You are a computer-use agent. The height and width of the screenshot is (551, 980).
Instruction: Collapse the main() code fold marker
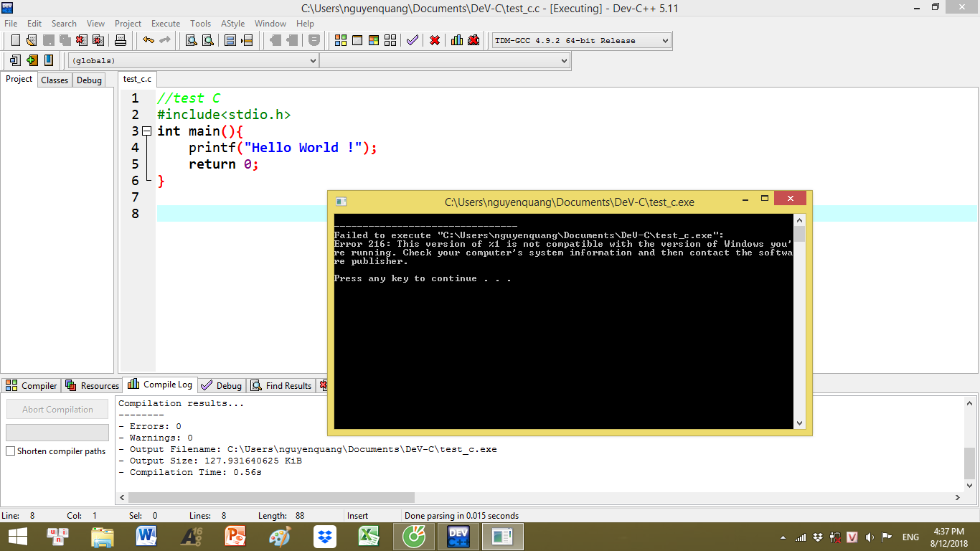(146, 131)
